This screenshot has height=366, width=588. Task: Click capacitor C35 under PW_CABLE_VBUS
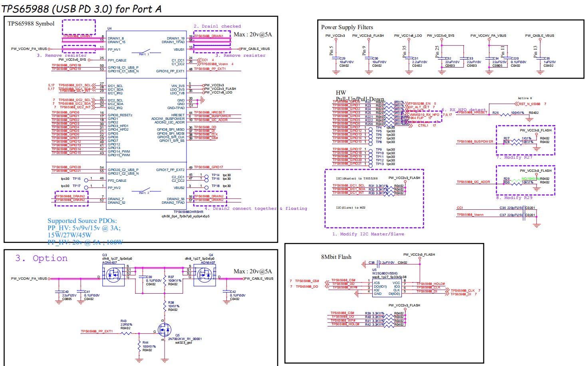(540, 58)
